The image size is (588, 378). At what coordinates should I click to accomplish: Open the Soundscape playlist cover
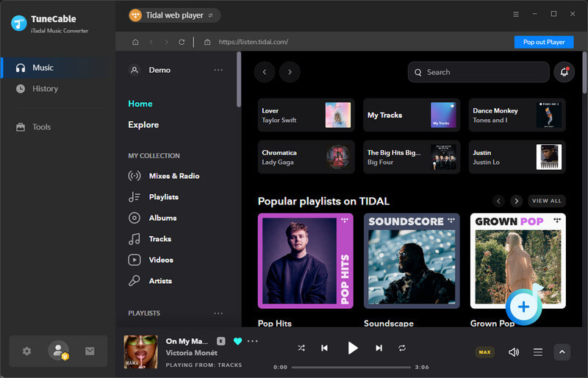[x=412, y=261]
